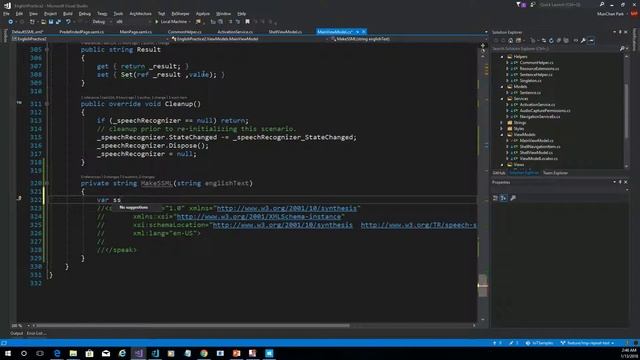Switch to the GitHub panel tab
This screenshot has height=360, width=640.
(499, 173)
